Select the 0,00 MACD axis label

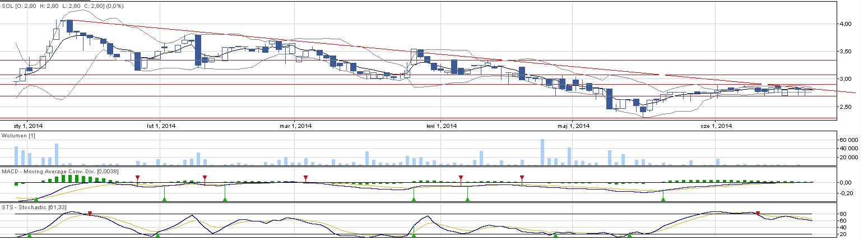[845, 183]
